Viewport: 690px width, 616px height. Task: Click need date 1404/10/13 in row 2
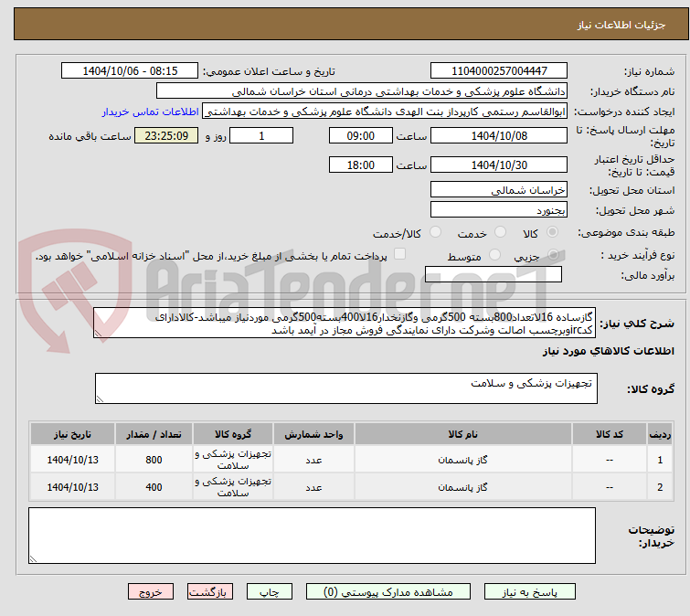point(72,487)
